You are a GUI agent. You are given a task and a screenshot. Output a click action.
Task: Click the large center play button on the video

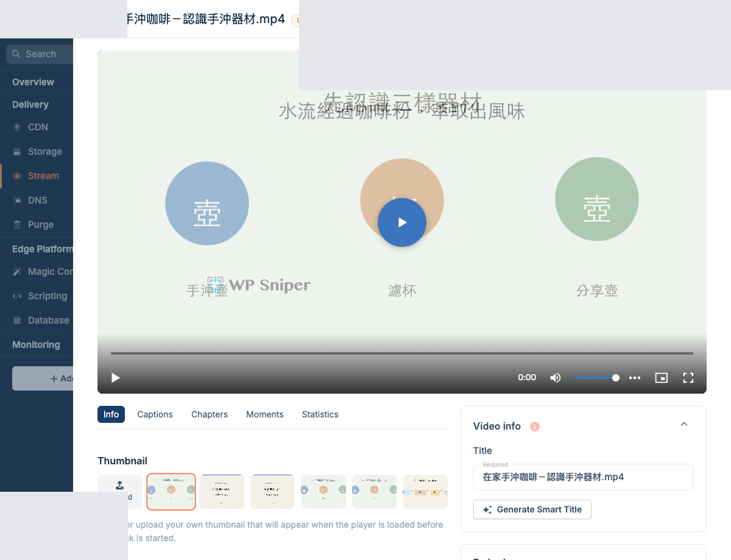(x=402, y=222)
